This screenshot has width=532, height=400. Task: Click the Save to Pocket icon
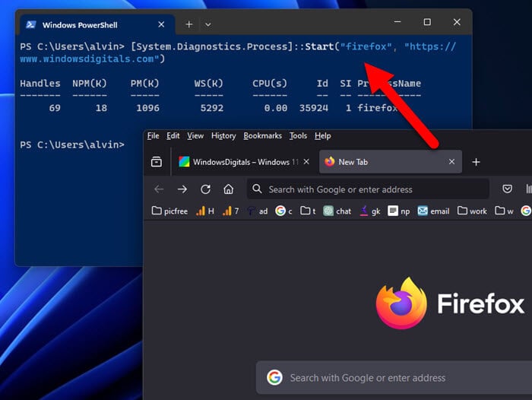(x=507, y=189)
